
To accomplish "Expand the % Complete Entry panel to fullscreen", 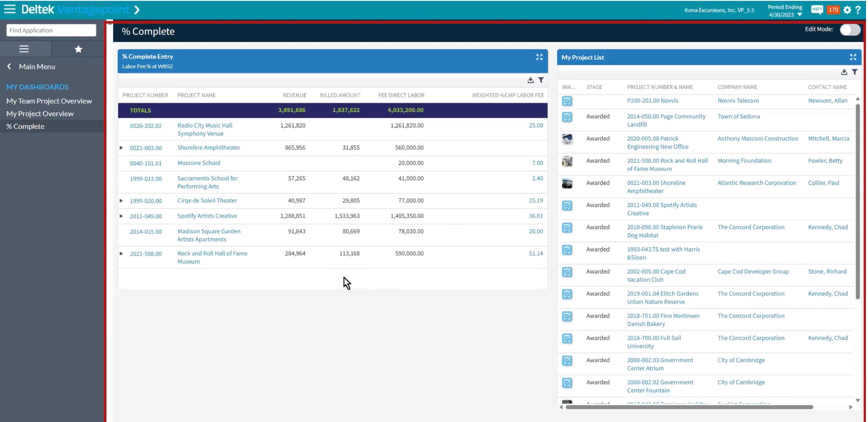I will coord(539,57).
